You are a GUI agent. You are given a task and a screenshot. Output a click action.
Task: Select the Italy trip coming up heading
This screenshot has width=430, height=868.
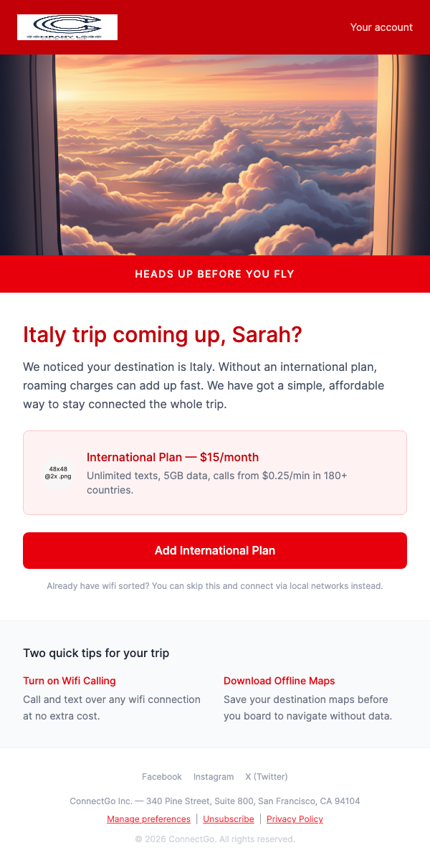pyautogui.click(x=162, y=334)
